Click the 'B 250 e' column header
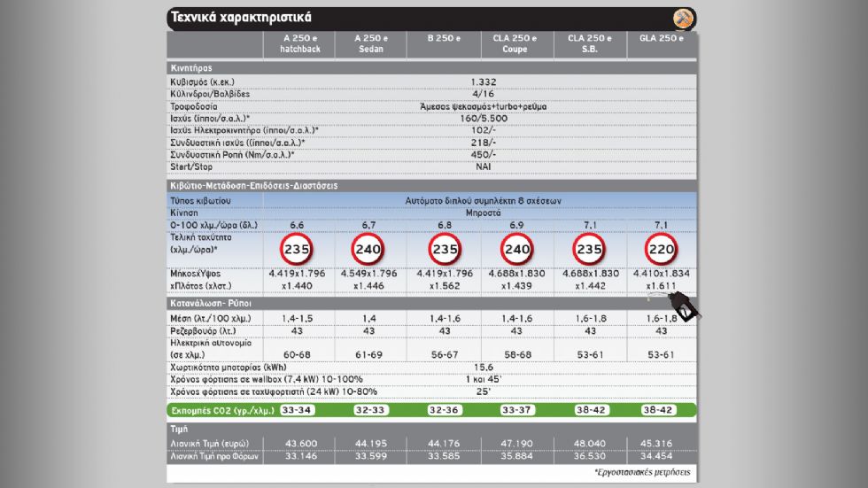 444,38
